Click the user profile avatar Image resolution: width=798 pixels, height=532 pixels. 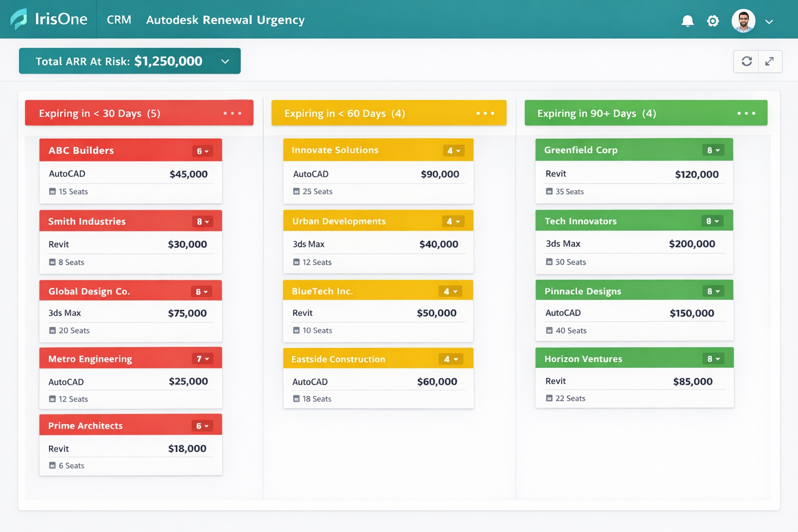pyautogui.click(x=743, y=21)
